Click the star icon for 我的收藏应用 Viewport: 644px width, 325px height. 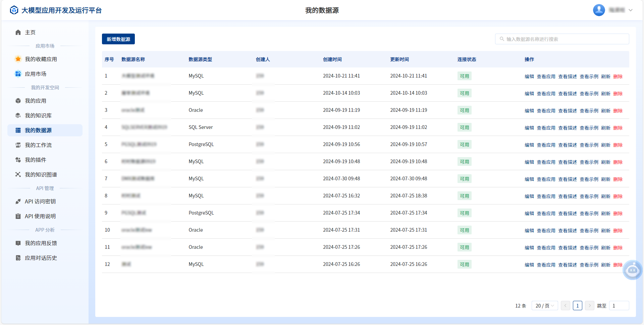[18, 59]
